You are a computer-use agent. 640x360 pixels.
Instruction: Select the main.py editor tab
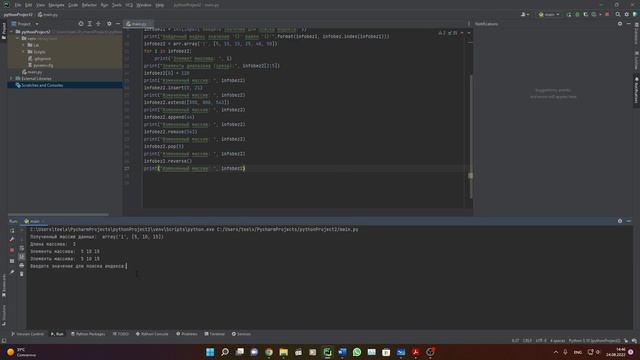[137, 24]
